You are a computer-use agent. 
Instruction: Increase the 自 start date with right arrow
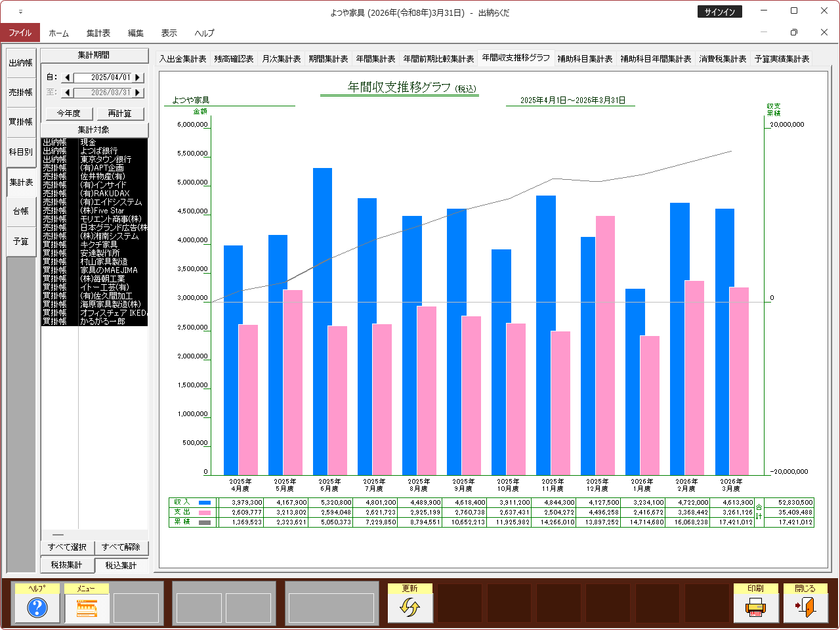[138, 77]
